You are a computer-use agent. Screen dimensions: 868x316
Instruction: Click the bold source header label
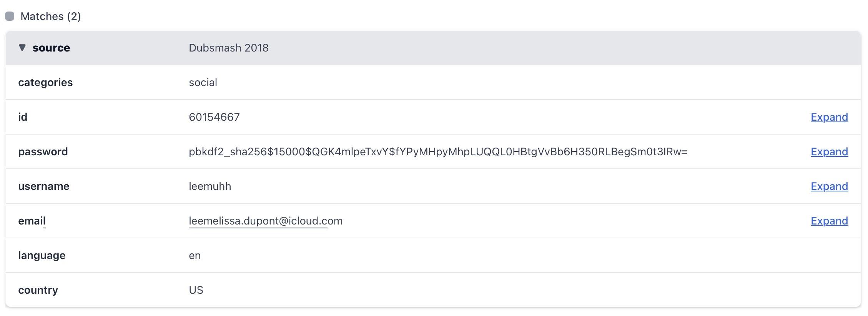pyautogui.click(x=51, y=48)
